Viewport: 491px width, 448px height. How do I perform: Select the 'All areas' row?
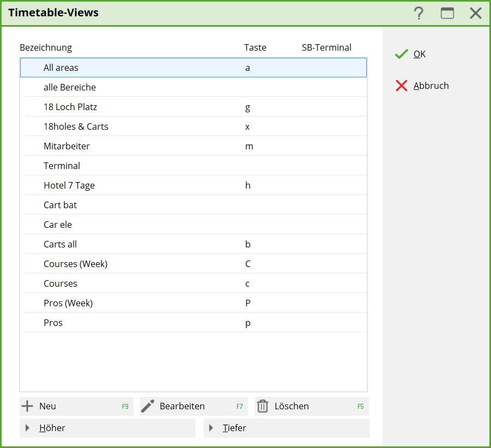[61, 68]
